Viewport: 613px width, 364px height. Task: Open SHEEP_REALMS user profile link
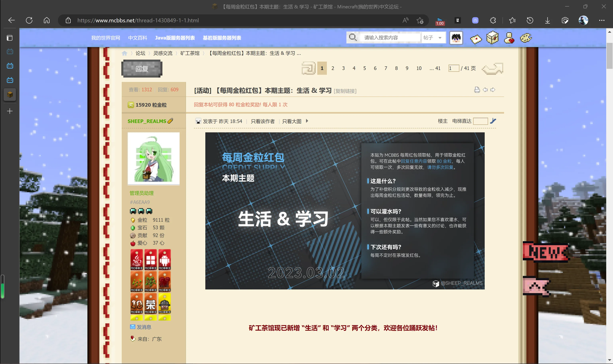click(x=147, y=121)
